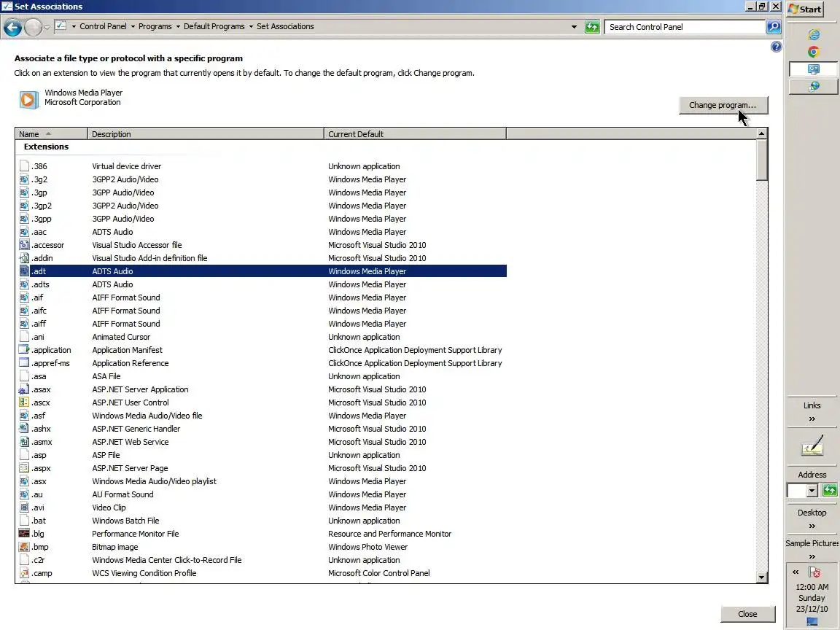Click the Close button at bottom
This screenshot has height=630, width=840.
pos(747,614)
